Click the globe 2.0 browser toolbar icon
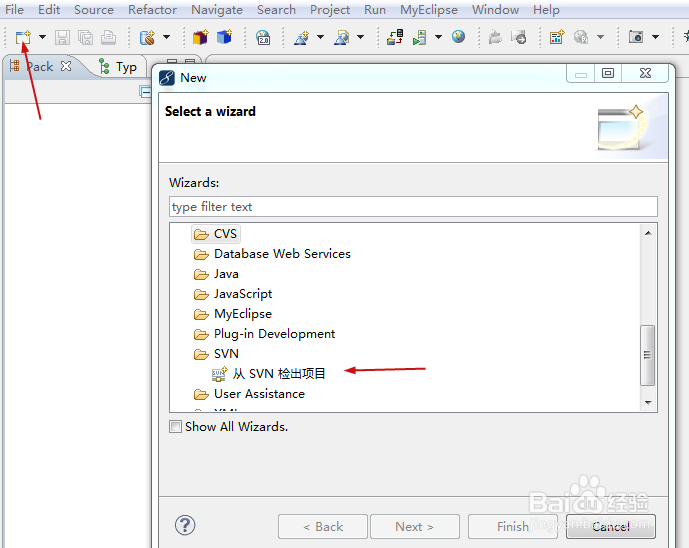The width and height of the screenshot is (689, 548). tap(263, 37)
